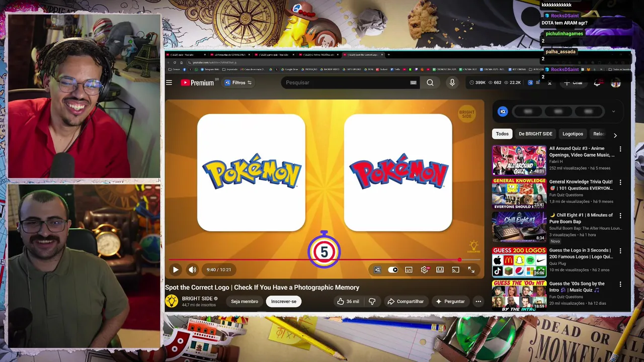This screenshot has height=362, width=644.
Task: Choose the red Pokémon logo card
Action: 398,172
